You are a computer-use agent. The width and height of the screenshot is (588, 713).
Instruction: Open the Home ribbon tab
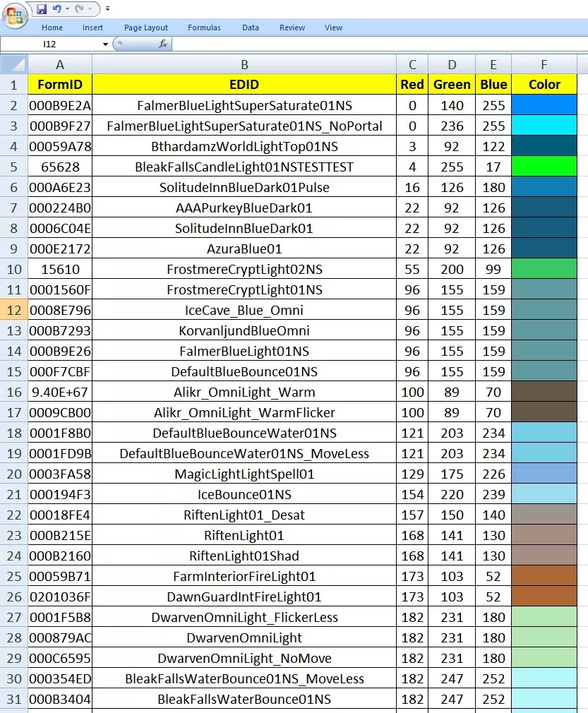52,28
